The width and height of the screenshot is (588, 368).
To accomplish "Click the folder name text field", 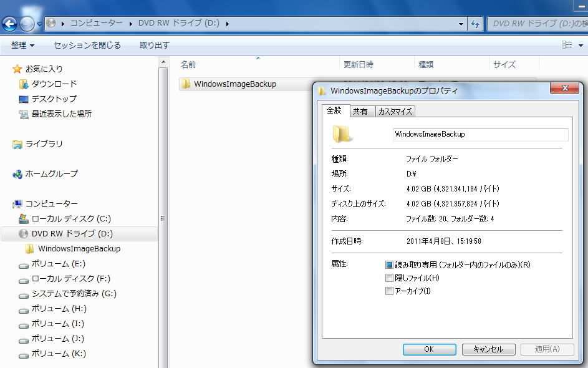I will click(480, 134).
